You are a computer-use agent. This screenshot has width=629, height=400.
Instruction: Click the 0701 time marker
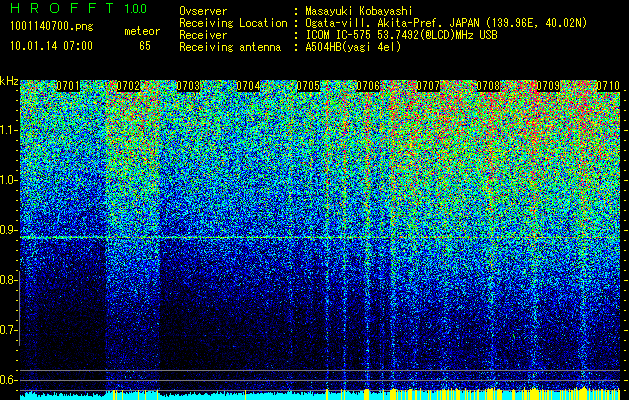coord(68,86)
